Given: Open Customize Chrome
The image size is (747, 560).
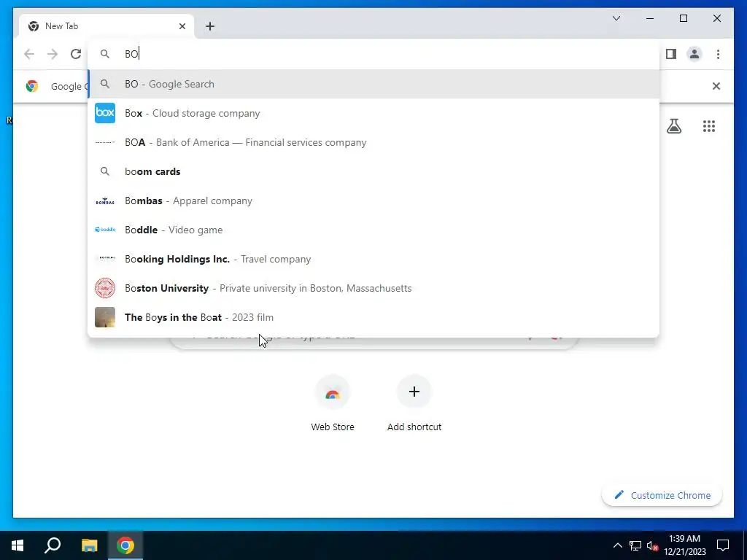Looking at the screenshot, I should click(662, 495).
